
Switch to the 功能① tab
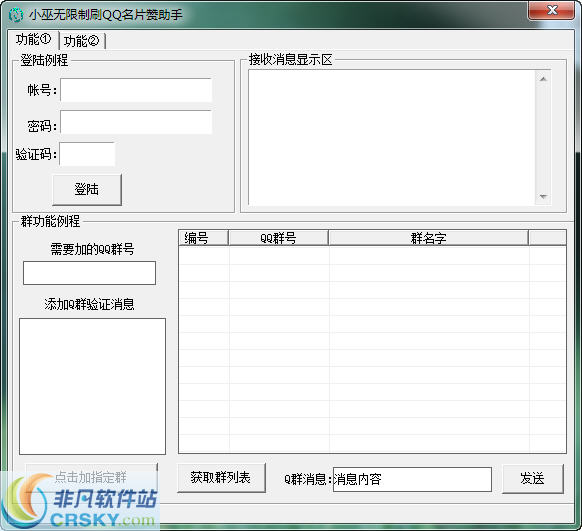pos(33,39)
